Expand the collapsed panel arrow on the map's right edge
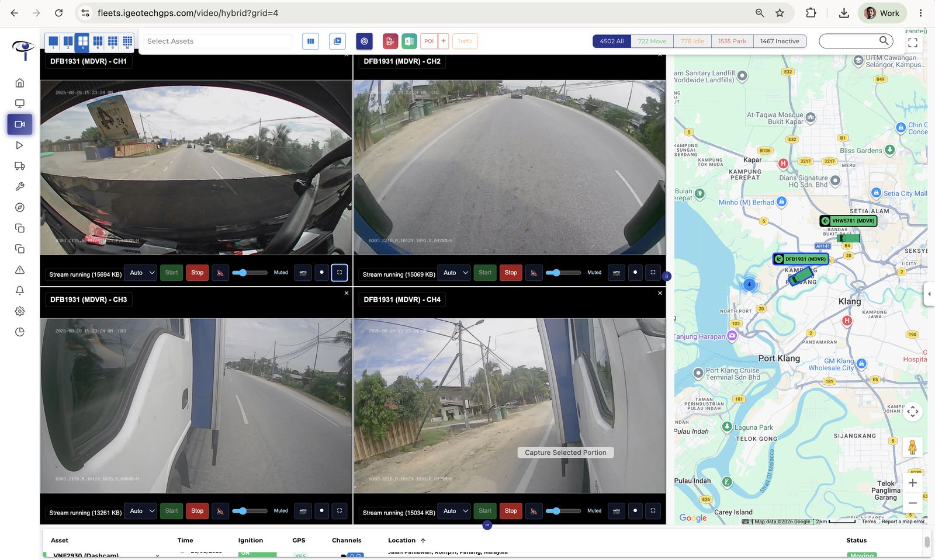Image resolution: width=935 pixels, height=560 pixels. [929, 294]
